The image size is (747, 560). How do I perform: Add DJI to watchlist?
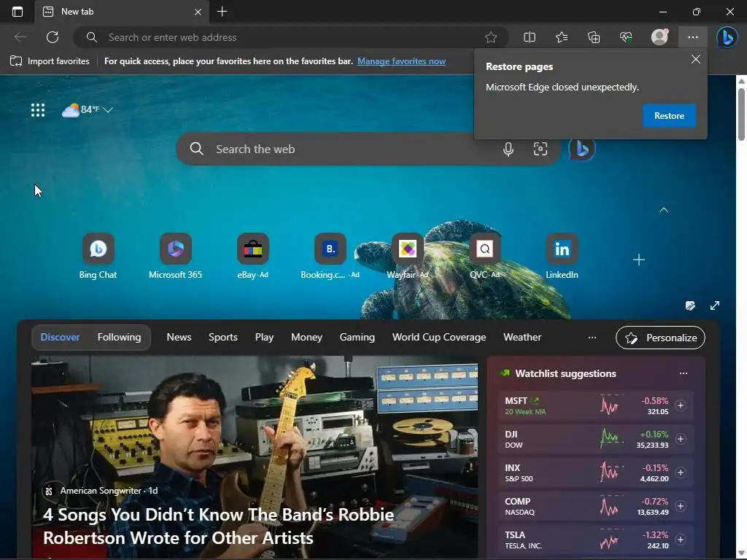[681, 439]
